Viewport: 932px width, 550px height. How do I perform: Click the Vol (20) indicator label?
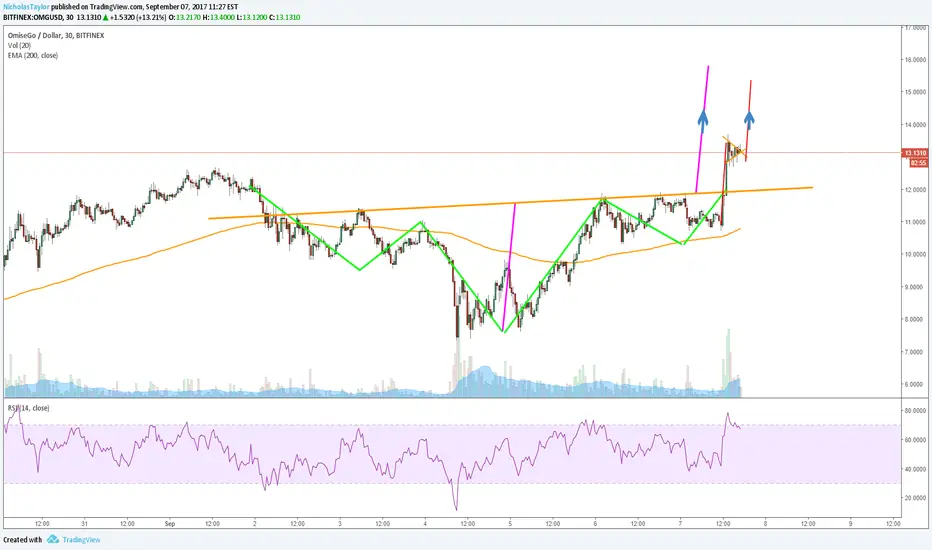coord(20,45)
